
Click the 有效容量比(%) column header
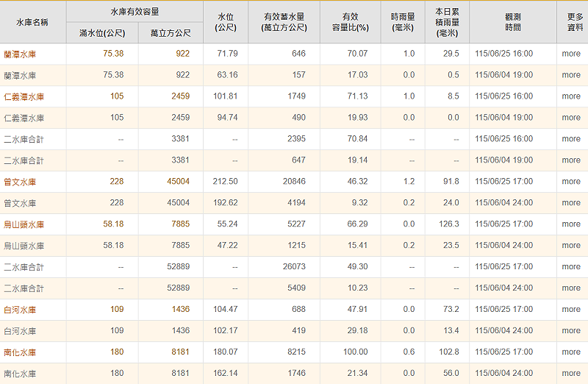(x=351, y=22)
